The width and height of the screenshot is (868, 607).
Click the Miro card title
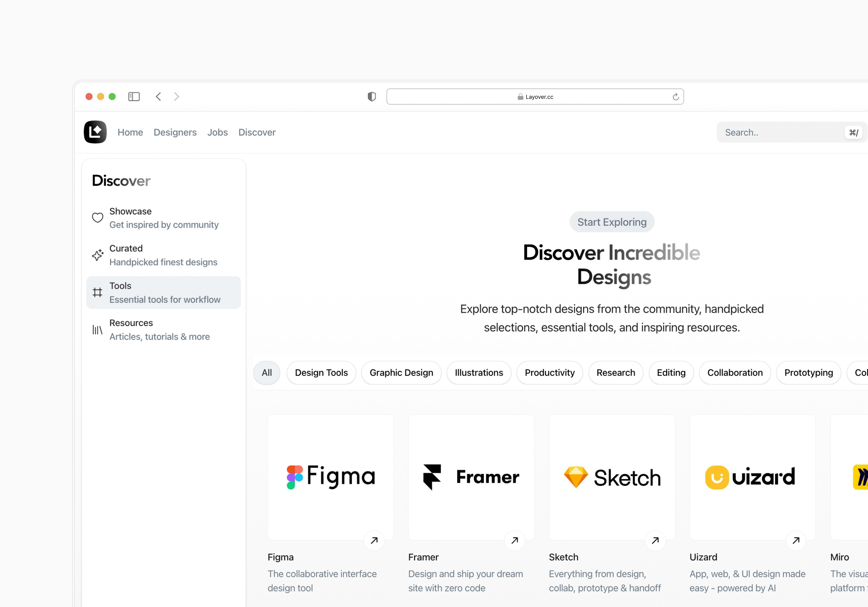point(840,557)
